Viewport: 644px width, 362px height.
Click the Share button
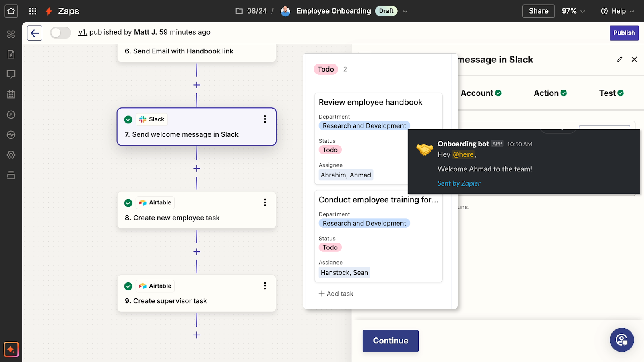click(x=539, y=11)
